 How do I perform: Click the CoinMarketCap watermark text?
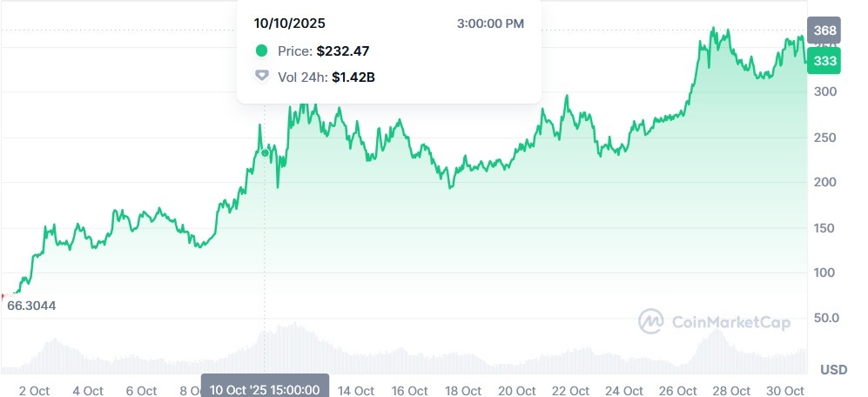(731, 323)
